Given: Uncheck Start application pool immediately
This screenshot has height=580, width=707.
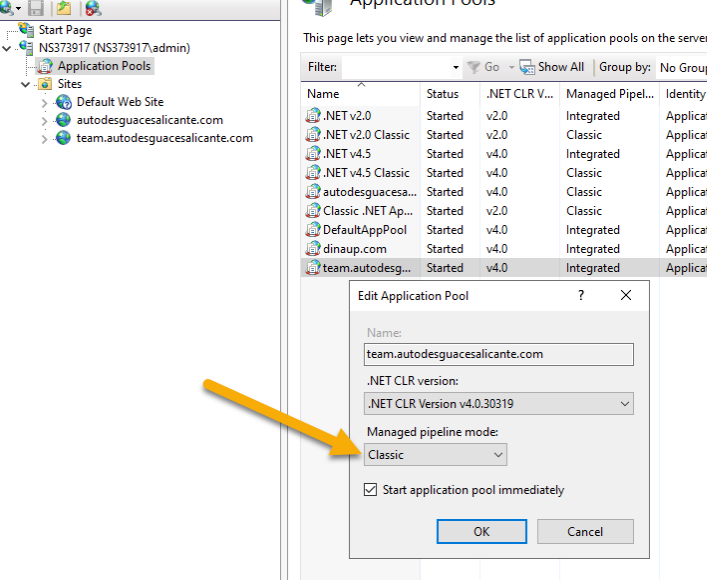Looking at the screenshot, I should click(372, 490).
